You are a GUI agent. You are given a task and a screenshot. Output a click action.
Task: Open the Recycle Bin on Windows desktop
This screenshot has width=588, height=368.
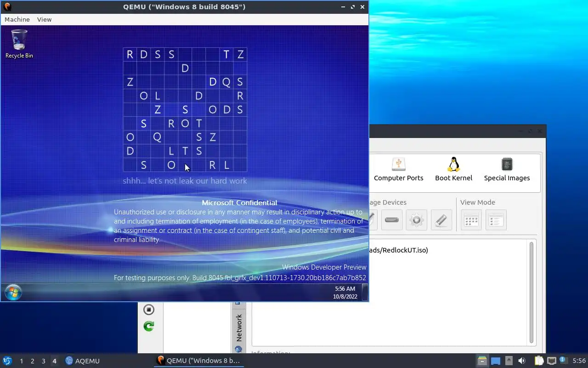19,44
